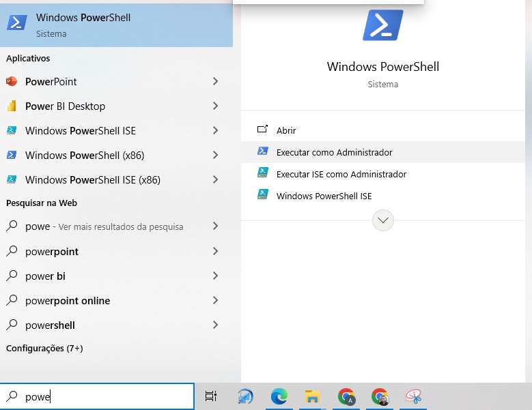Click the magnifier icon in the search box
The width and height of the screenshot is (532, 410).
click(12, 396)
